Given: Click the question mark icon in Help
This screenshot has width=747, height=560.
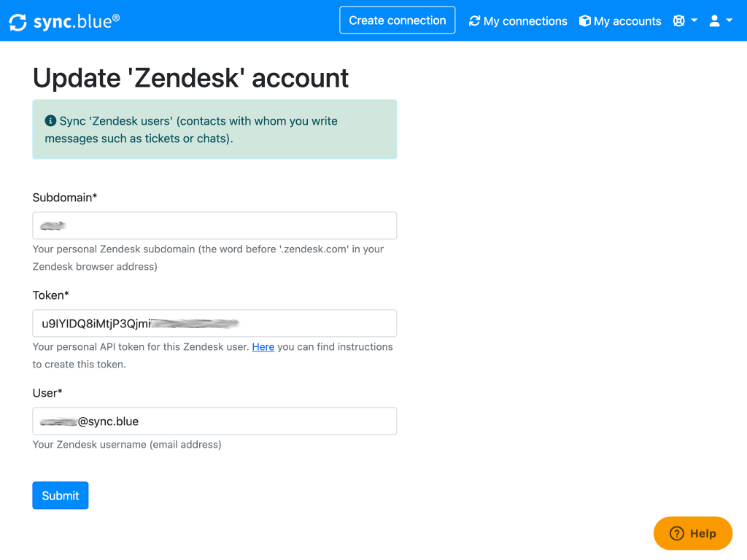Looking at the screenshot, I should (x=677, y=534).
